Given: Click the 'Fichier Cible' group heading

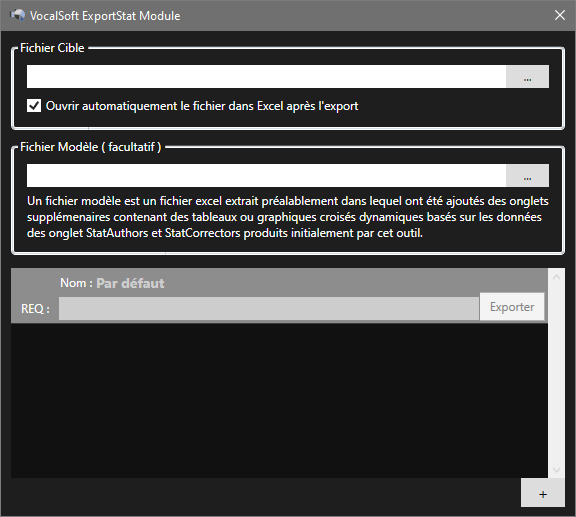Looking at the screenshot, I should pos(52,48).
